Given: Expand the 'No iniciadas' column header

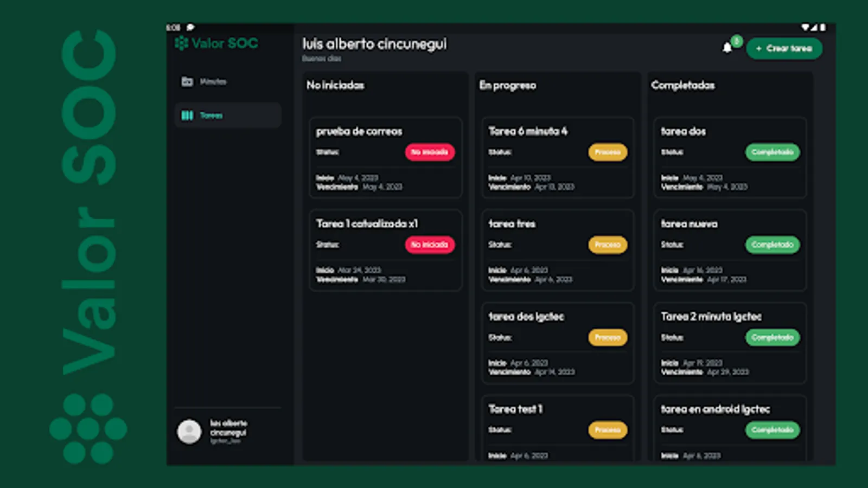Looking at the screenshot, I should 336,85.
